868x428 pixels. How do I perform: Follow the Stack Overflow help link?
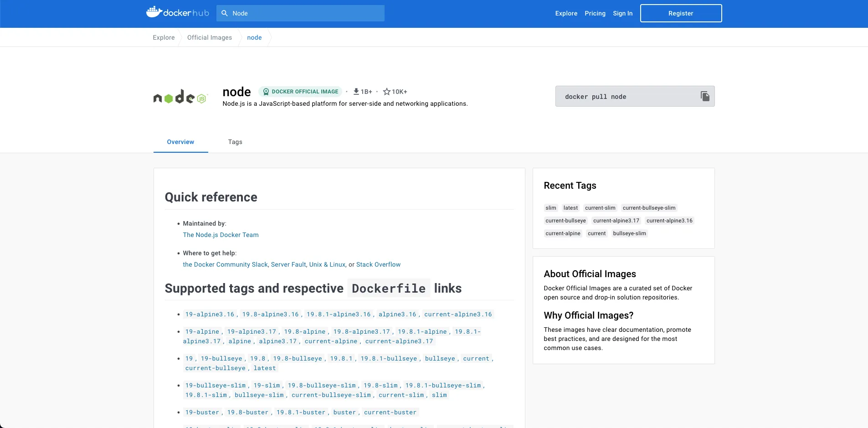378,264
